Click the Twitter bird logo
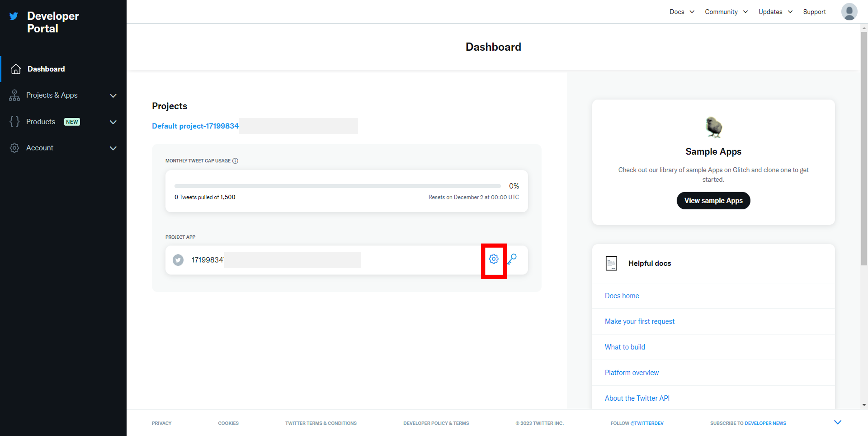This screenshot has height=436, width=868. pos(14,16)
